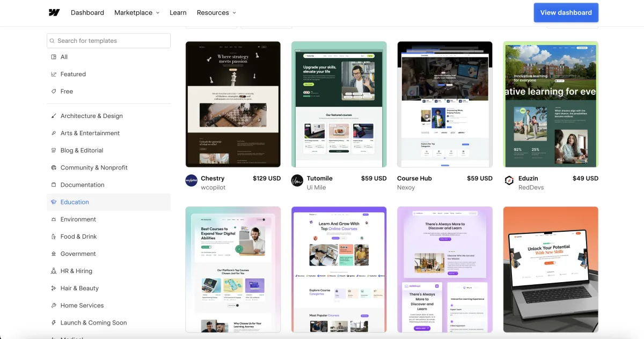The width and height of the screenshot is (644, 339).
Task: Click the Featured category chart icon
Action: (54, 75)
